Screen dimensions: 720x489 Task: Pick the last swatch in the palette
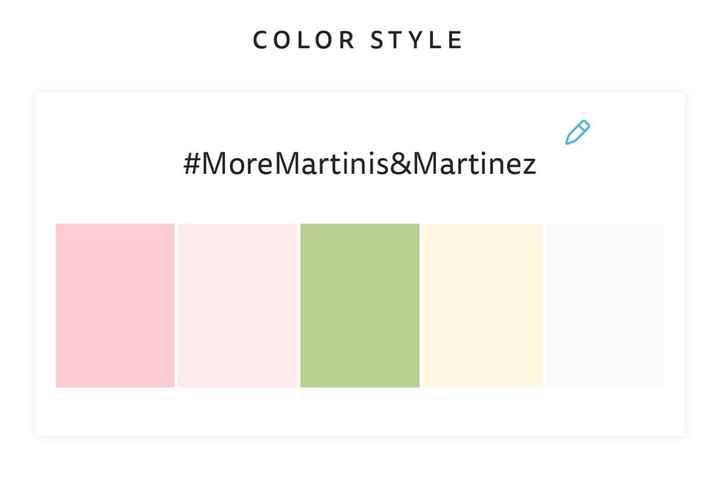pyautogui.click(x=604, y=305)
